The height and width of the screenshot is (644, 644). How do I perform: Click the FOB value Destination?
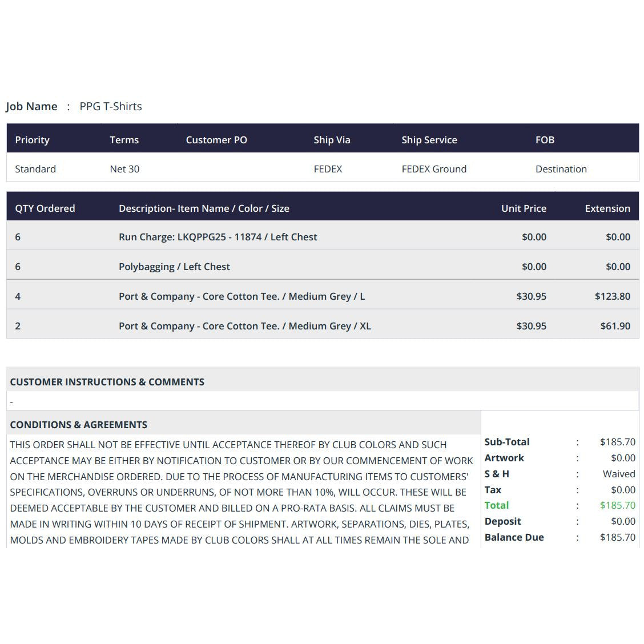point(561,169)
